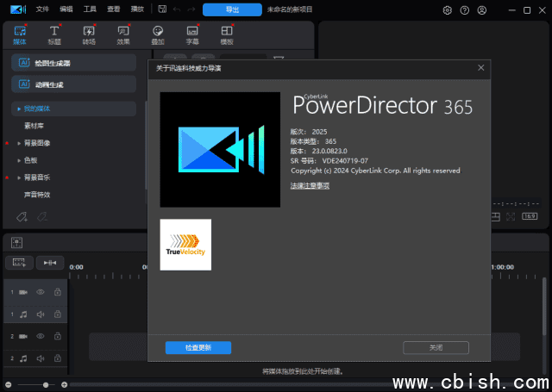Image resolution: width=552 pixels, height=392 pixels.
Task: Expand the 背景音乐 tree node
Action: [19, 177]
